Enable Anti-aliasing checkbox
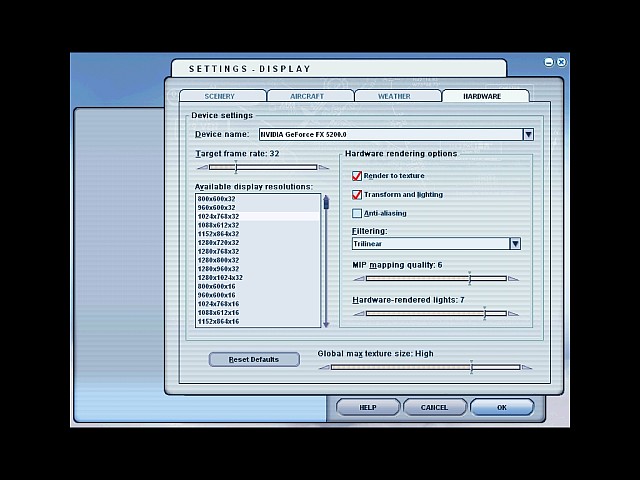The image size is (640, 480). (x=357, y=213)
